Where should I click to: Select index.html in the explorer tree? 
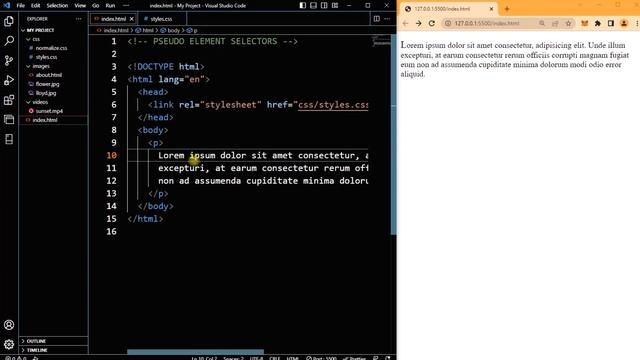tap(53, 120)
